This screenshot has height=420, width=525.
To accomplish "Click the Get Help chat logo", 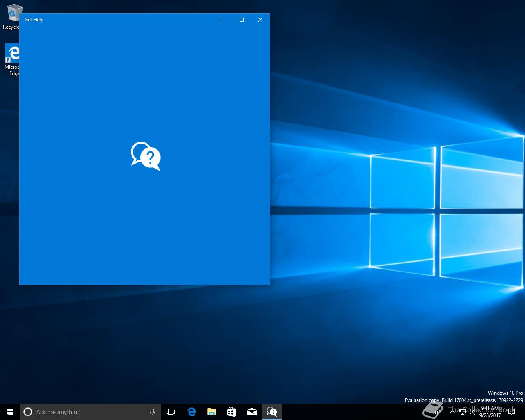I will [146, 156].
